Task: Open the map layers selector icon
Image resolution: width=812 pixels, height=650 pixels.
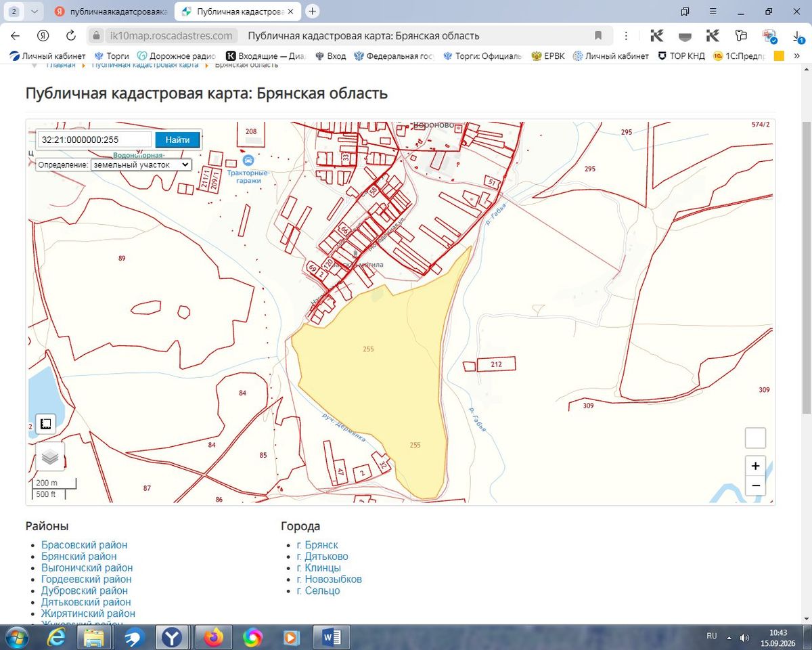Action: (50, 457)
